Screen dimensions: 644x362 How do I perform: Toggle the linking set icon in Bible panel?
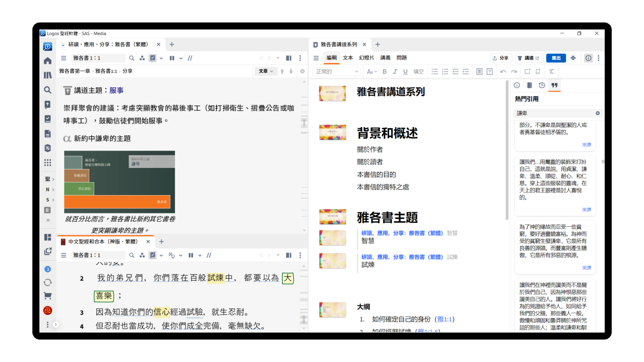point(172,255)
